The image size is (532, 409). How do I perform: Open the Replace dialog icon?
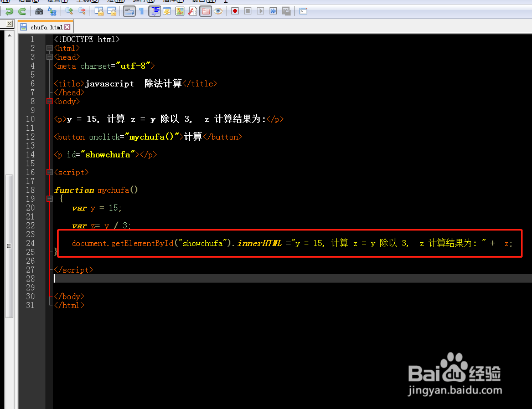click(52, 11)
